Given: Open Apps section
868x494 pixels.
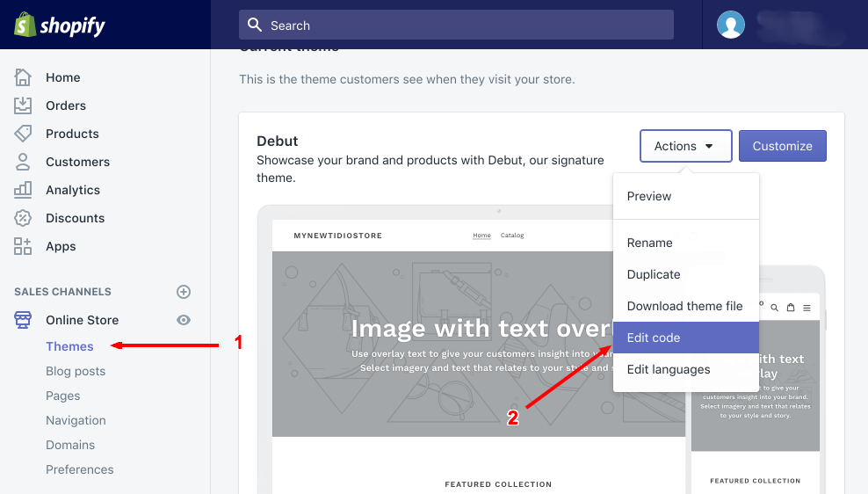Looking at the screenshot, I should pyautogui.click(x=61, y=246).
